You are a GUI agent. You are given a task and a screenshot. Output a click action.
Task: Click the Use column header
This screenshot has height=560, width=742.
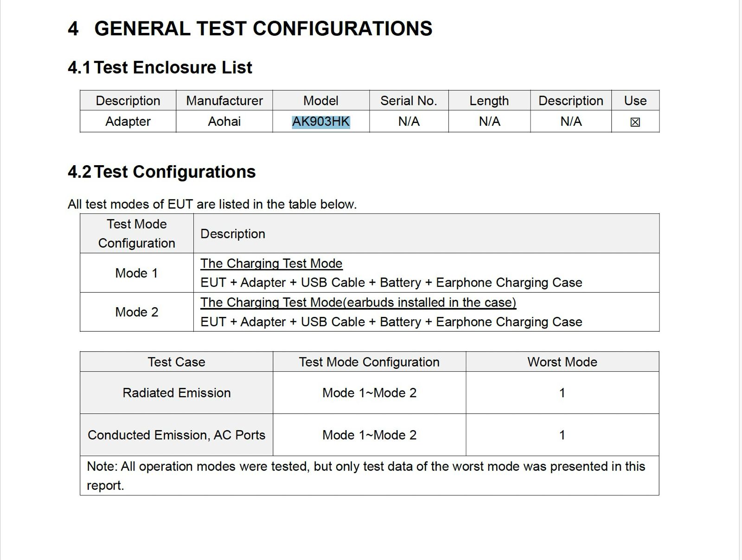(x=635, y=101)
